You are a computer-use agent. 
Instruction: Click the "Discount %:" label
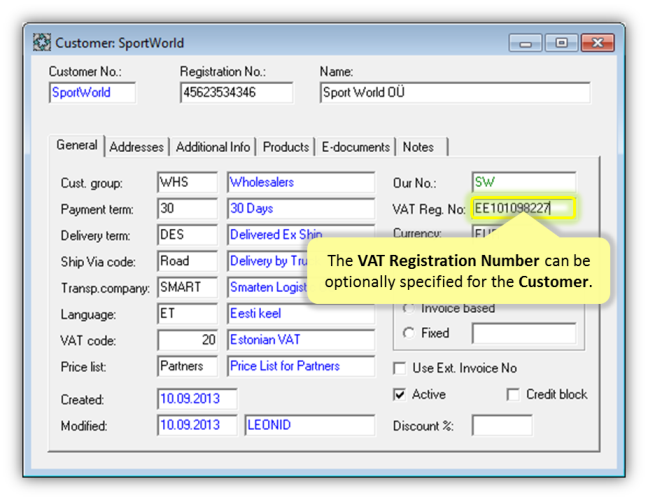(423, 426)
